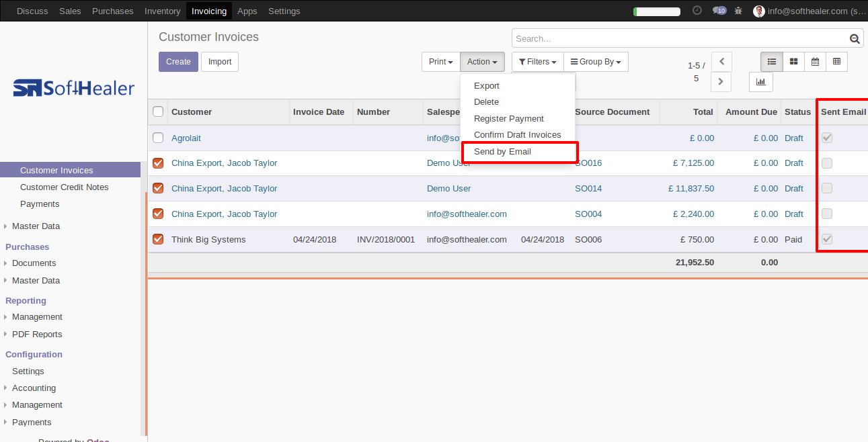The height and width of the screenshot is (442, 868).
Task: Open user menu info@softhealer.com
Action: click(x=810, y=11)
